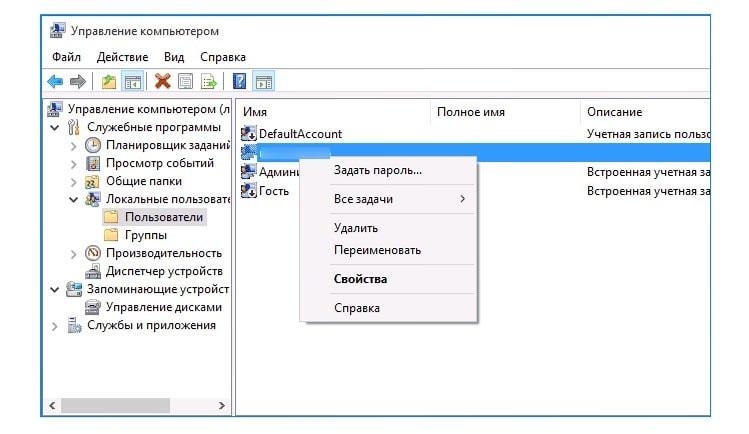Click the Запоминающие устройства icon
The width and height of the screenshot is (749, 434).
74,289
